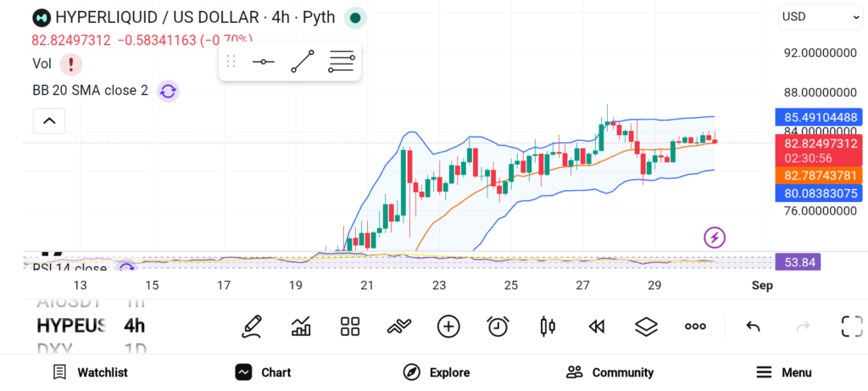This screenshot has width=868, height=391.
Task: Undo the last chart action
Action: point(753,327)
